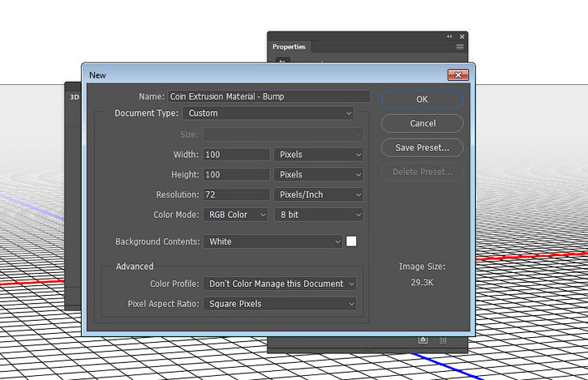Switch to the Properties tab
Viewport: 588px width, 380px height.
coord(289,47)
